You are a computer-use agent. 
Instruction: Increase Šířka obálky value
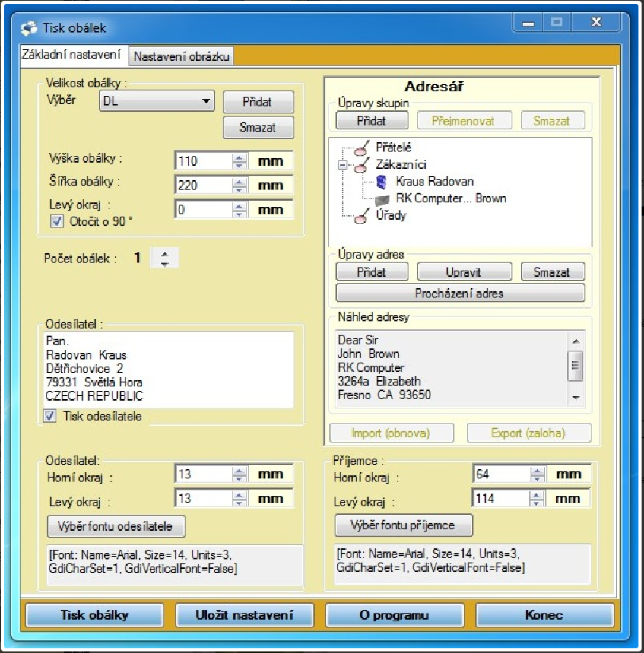(x=240, y=182)
